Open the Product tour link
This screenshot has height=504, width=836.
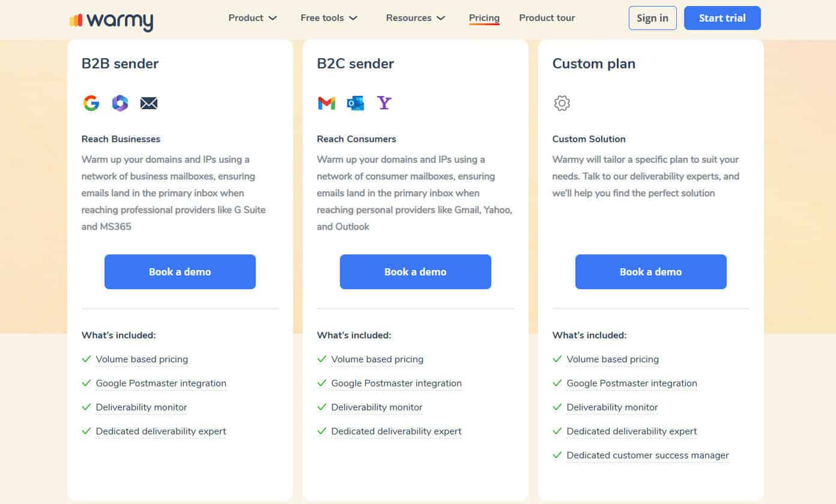[x=547, y=18]
